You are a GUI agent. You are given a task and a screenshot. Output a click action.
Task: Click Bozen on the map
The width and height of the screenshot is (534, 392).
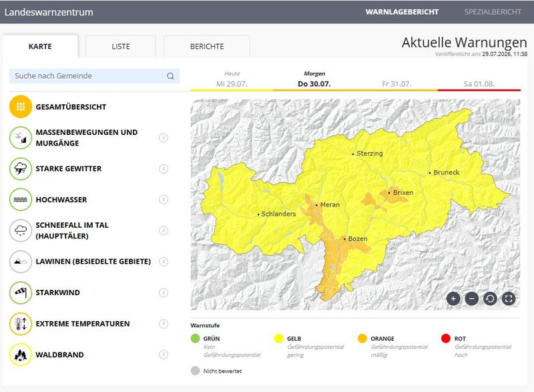[358, 239]
